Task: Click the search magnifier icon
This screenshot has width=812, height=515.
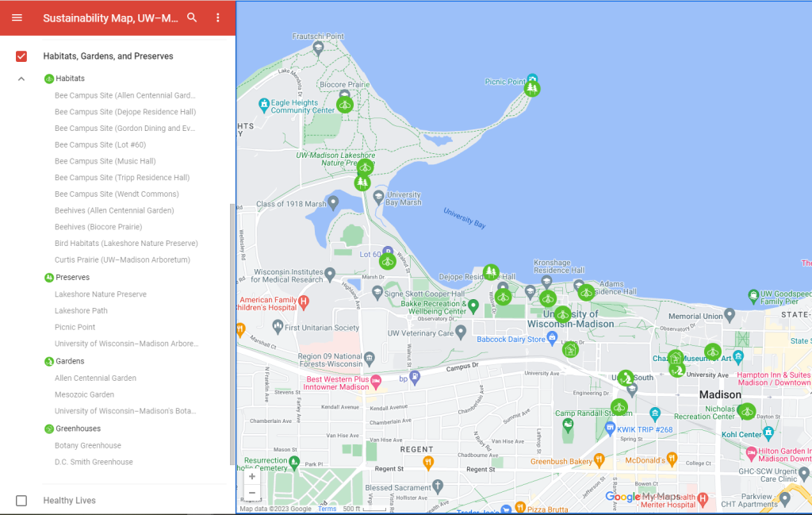Action: (192, 17)
